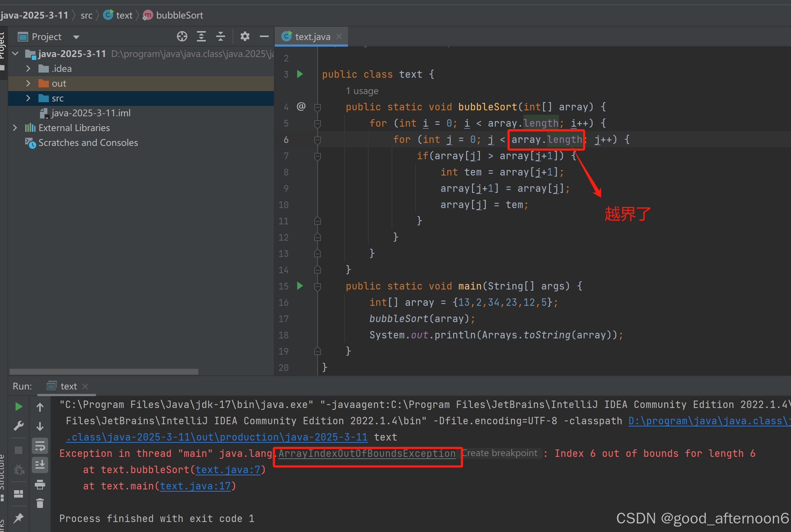The width and height of the screenshot is (791, 532).
Task: Click Create breakpoint on the exception
Action: pos(500,453)
